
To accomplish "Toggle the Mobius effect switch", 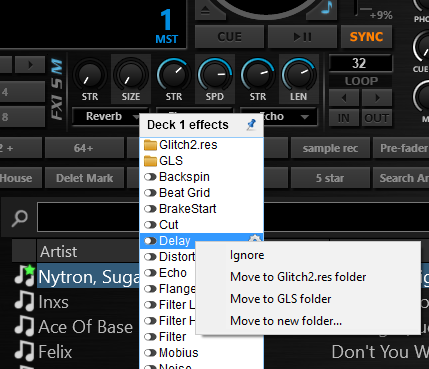I will [x=150, y=353].
